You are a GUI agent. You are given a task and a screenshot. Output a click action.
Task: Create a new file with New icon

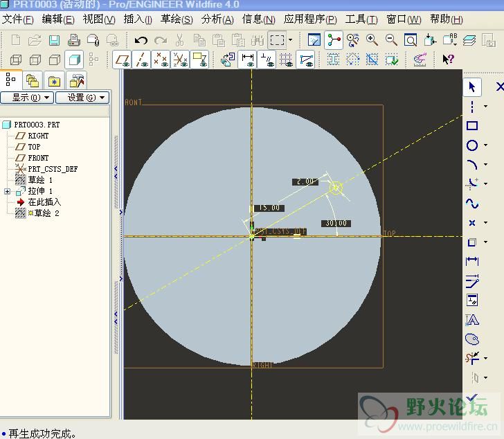(x=16, y=40)
